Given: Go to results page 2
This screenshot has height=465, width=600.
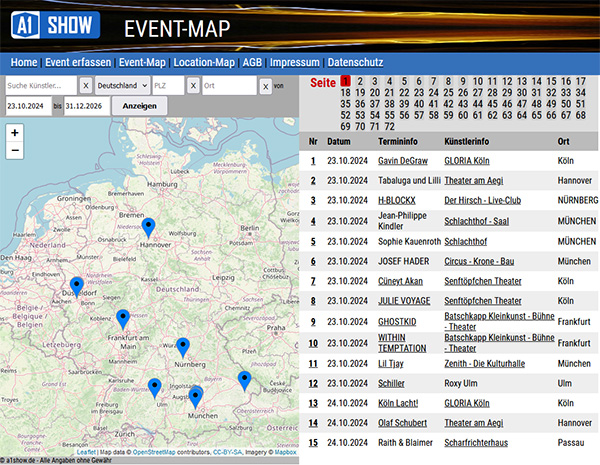Looking at the screenshot, I should pyautogui.click(x=360, y=82).
